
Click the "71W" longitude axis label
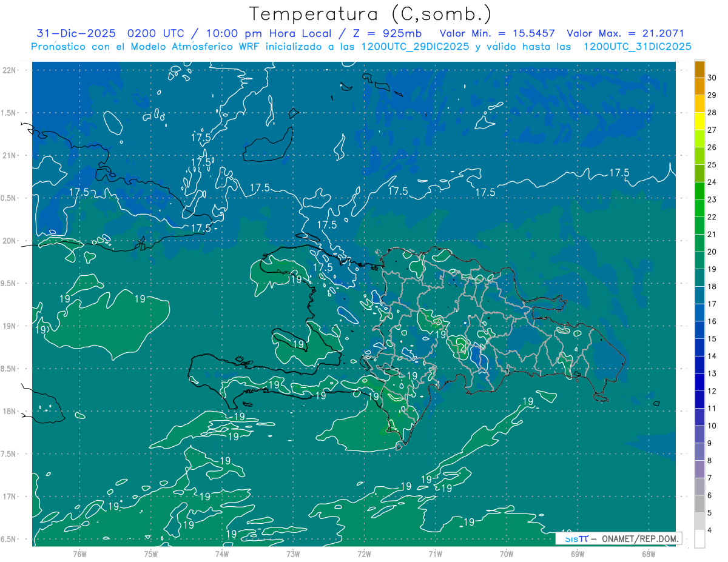tap(435, 554)
